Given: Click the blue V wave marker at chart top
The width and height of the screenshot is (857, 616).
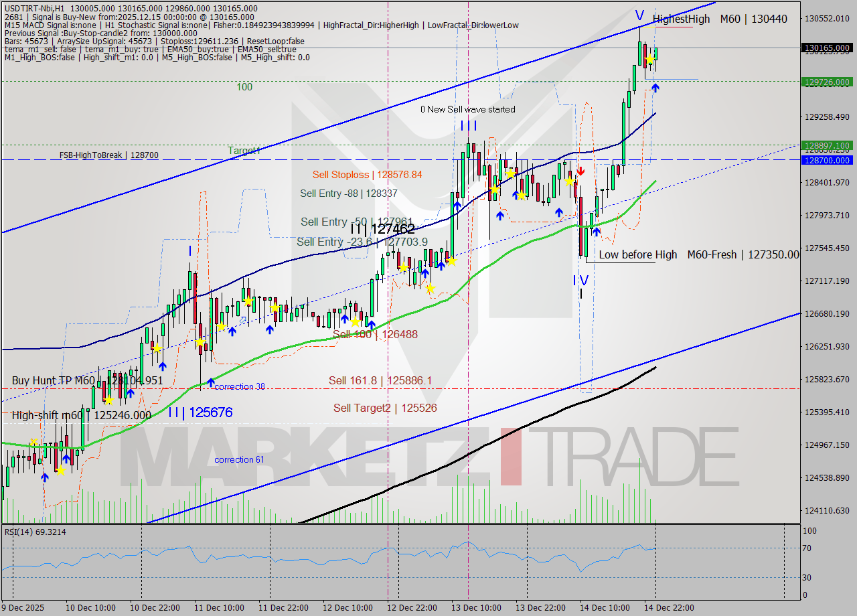Looking at the screenshot, I should (x=640, y=15).
